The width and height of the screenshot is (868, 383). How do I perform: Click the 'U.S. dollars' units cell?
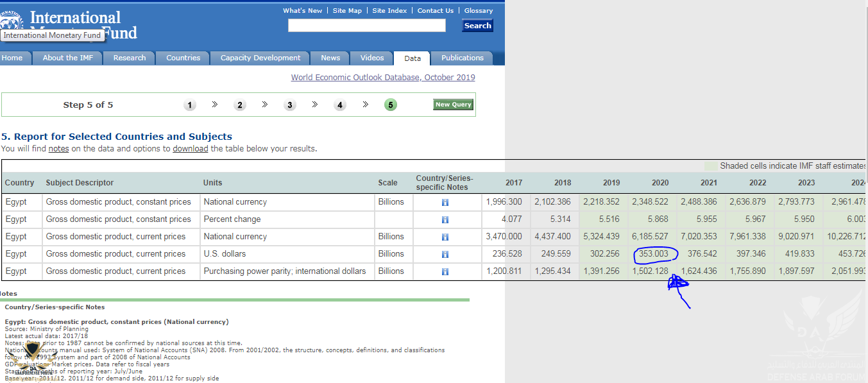click(x=287, y=254)
